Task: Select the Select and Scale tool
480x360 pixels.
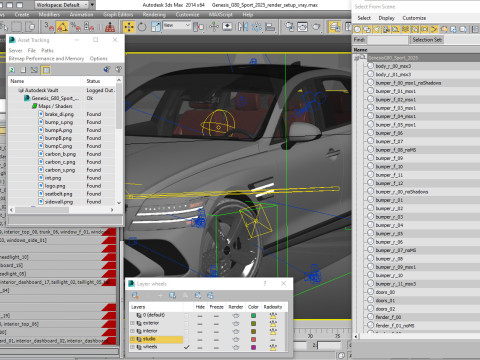Action: [x=156, y=26]
